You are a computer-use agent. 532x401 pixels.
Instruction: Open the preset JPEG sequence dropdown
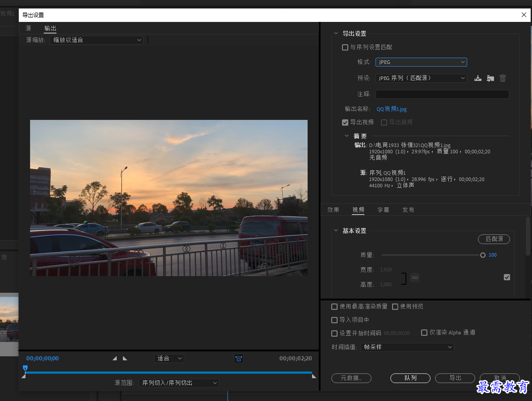pos(421,78)
